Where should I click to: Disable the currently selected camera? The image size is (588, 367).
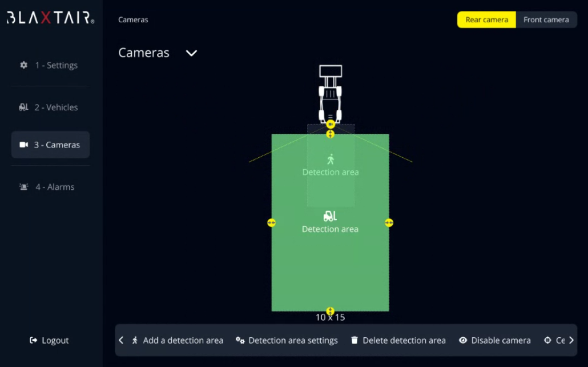494,340
